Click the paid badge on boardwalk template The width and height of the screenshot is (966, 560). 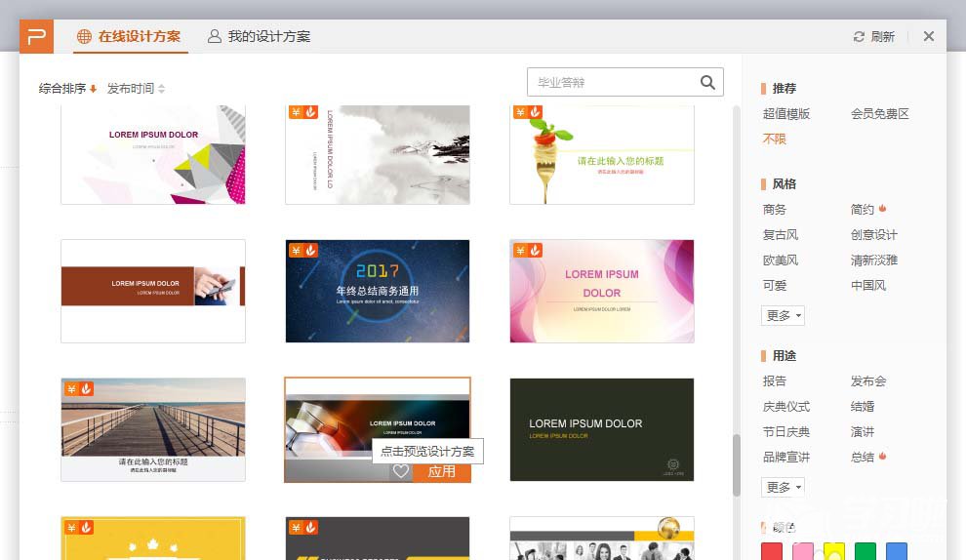click(70, 389)
